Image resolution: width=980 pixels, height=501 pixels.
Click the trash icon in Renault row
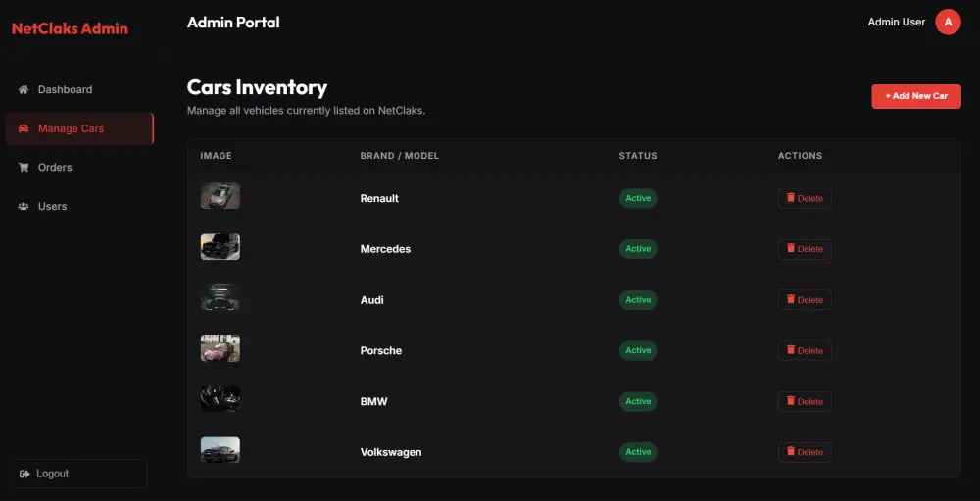tap(791, 198)
